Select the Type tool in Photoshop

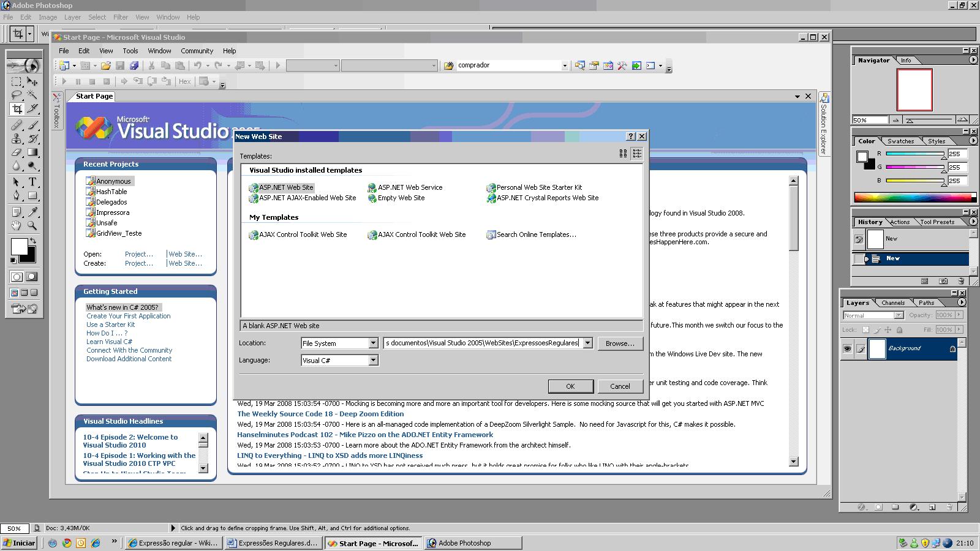pyautogui.click(x=32, y=182)
